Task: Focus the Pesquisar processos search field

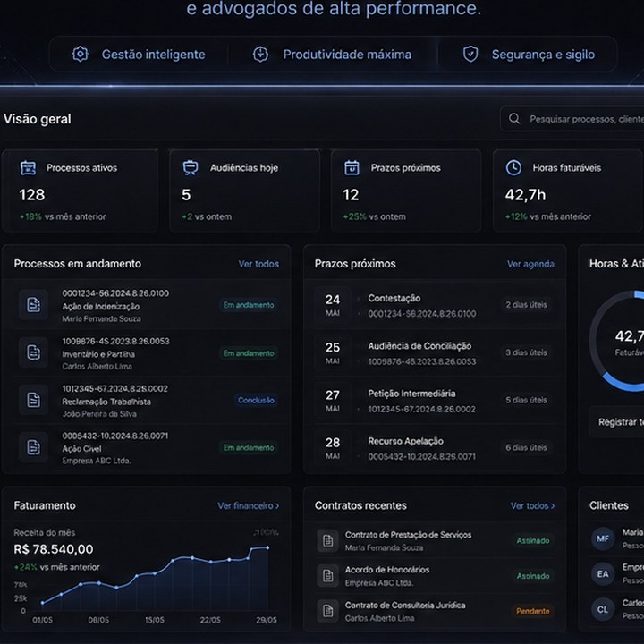Action: 572,119
